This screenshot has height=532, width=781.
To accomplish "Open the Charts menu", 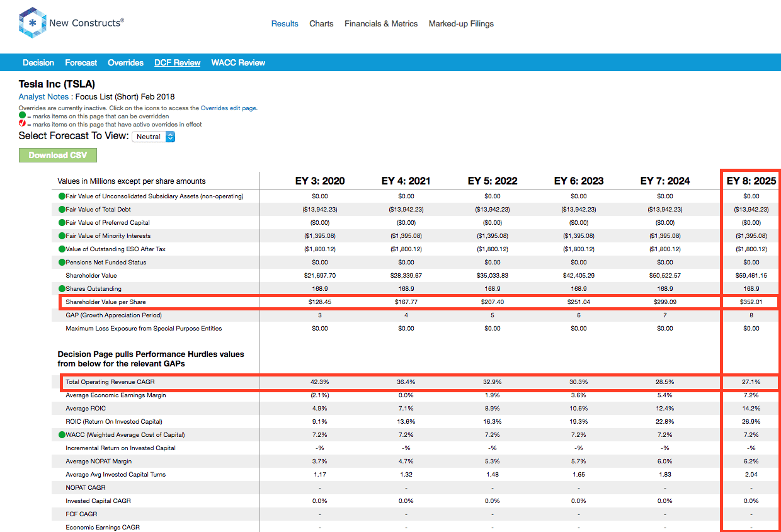I will [321, 24].
